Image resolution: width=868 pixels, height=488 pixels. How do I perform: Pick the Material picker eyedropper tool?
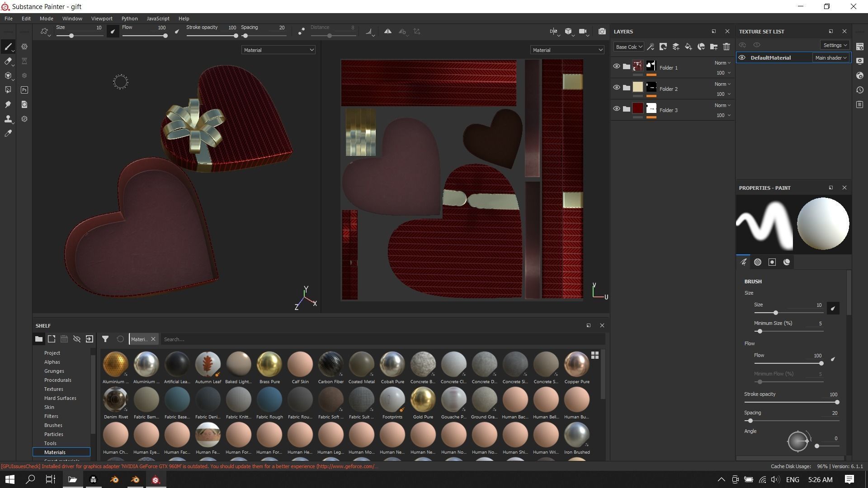[x=8, y=134]
